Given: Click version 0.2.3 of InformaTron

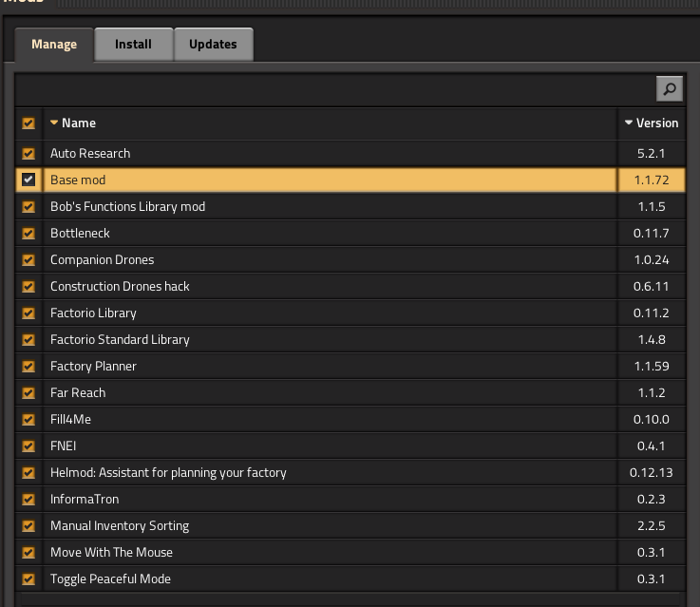Looking at the screenshot, I should pos(652,499).
